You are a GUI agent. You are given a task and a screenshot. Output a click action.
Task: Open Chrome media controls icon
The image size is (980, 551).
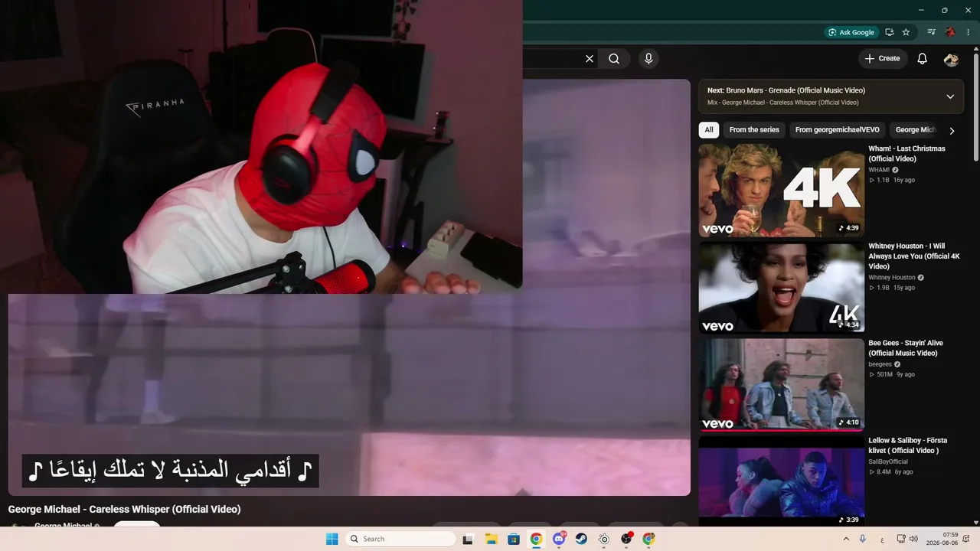tap(931, 32)
